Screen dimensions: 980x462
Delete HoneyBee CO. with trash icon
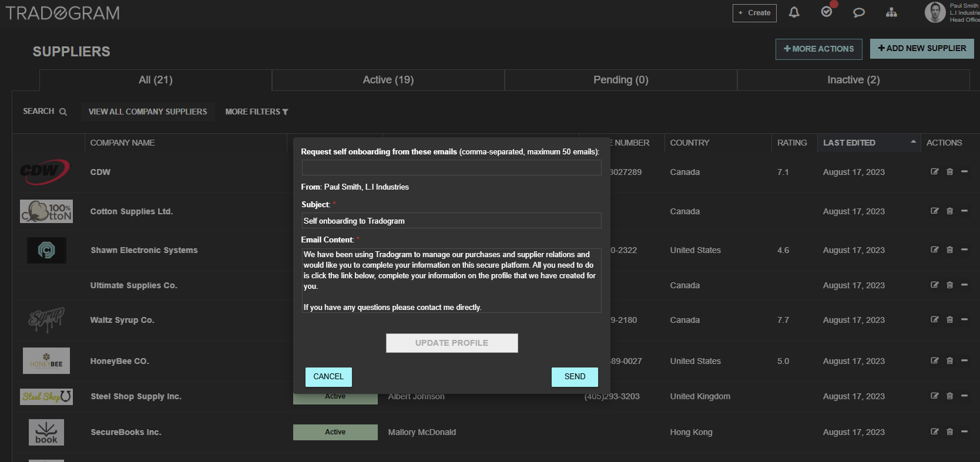[950, 360]
